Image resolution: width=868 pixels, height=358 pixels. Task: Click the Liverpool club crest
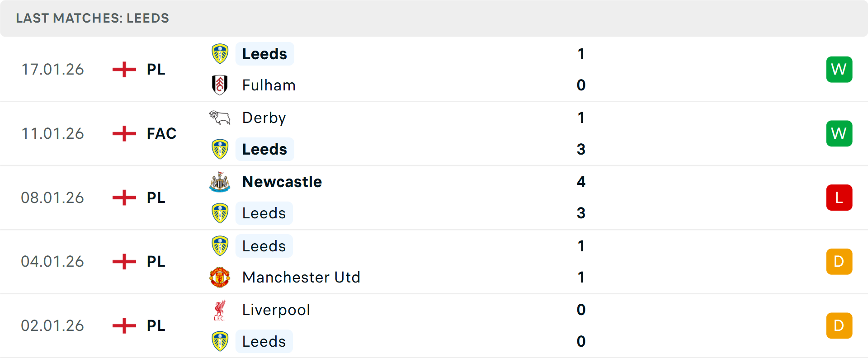[220, 310]
